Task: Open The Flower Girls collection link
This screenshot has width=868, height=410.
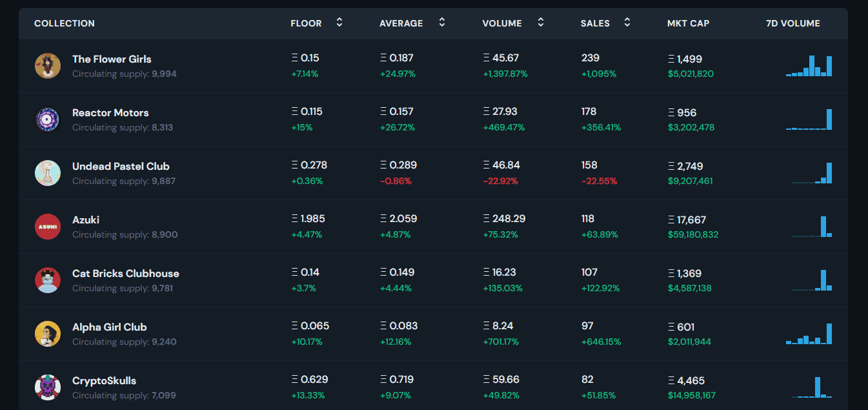Action: (x=112, y=59)
